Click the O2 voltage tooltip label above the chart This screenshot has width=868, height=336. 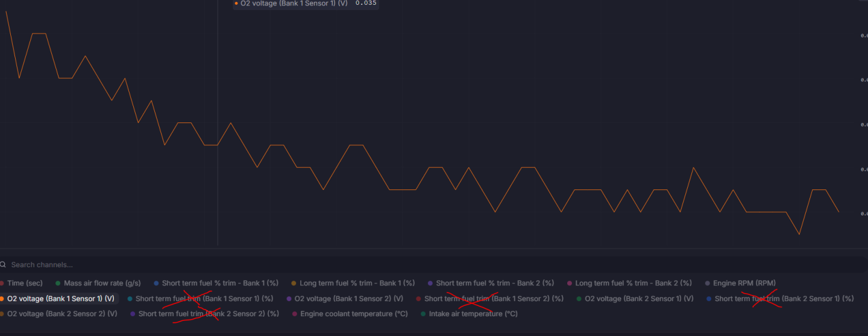point(294,4)
